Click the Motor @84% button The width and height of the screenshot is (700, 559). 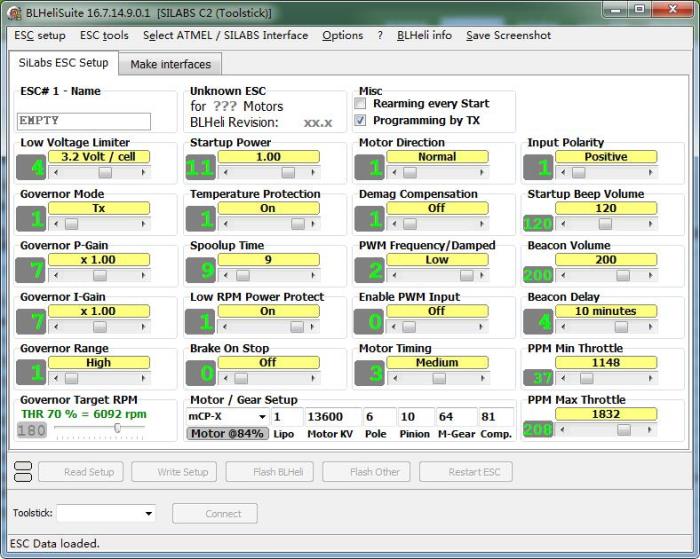tap(227, 434)
